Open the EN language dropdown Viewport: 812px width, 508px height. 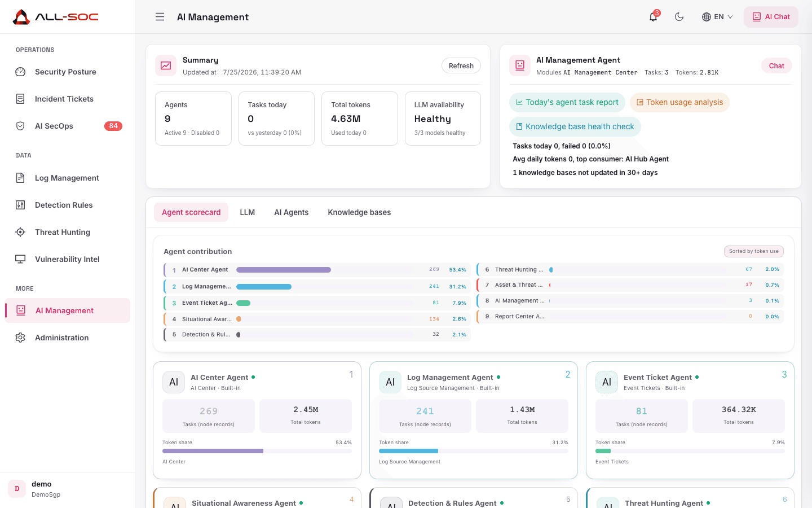pyautogui.click(x=717, y=17)
